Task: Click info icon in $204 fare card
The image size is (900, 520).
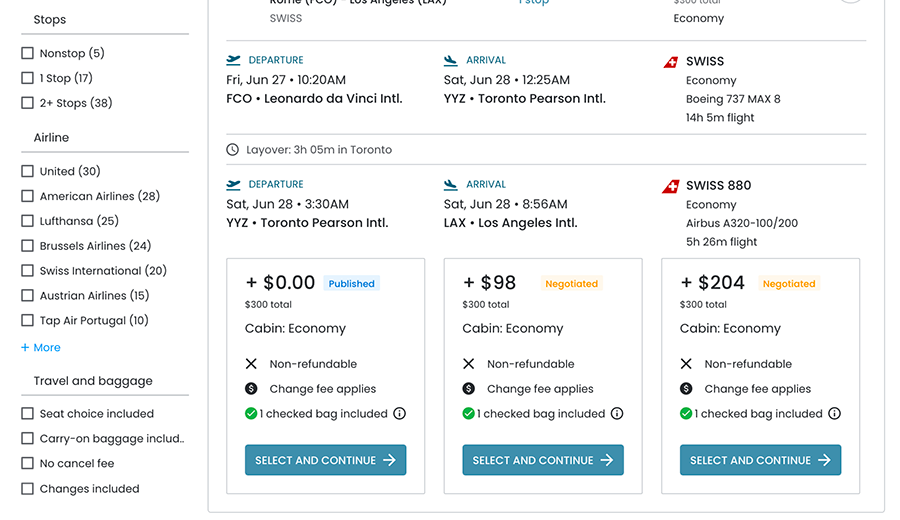Action: [x=835, y=414]
